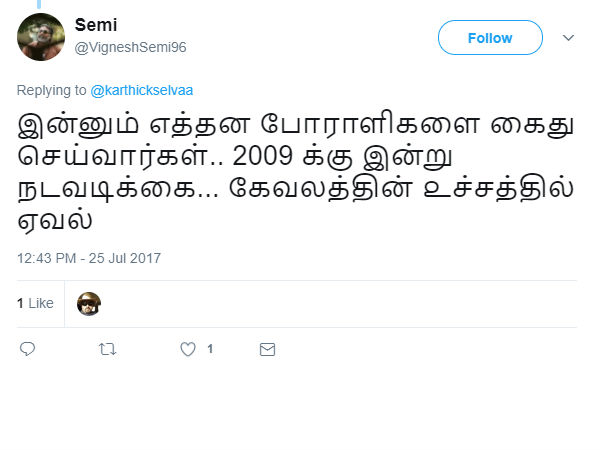Click the avatar of the user who liked
The width and height of the screenshot is (600, 450).
point(89,303)
